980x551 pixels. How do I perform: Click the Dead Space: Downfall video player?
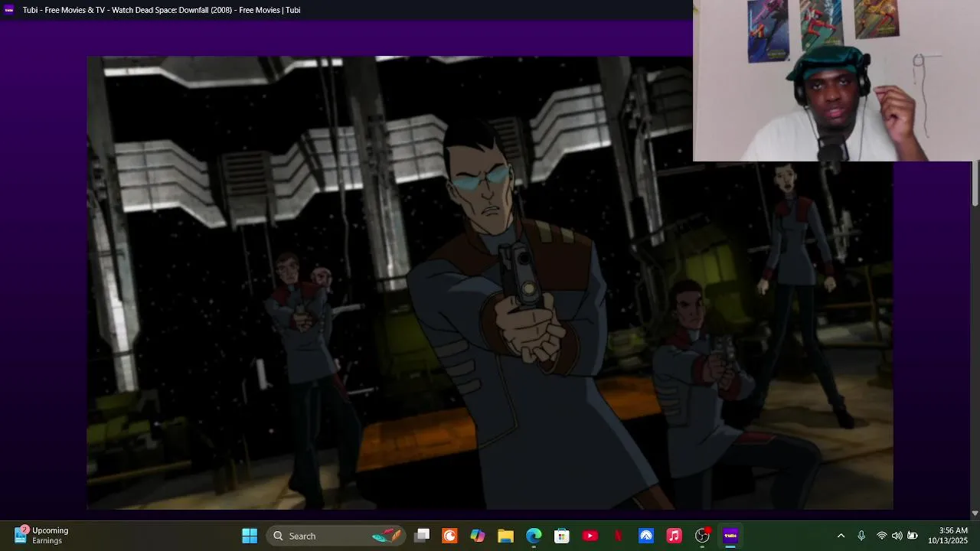[489, 282]
